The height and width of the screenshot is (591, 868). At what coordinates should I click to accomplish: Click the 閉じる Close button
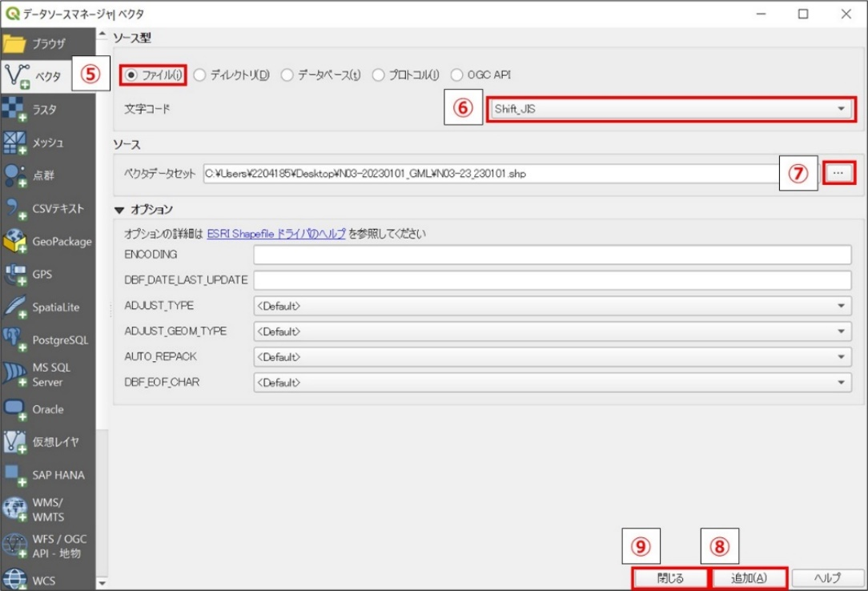click(x=670, y=578)
